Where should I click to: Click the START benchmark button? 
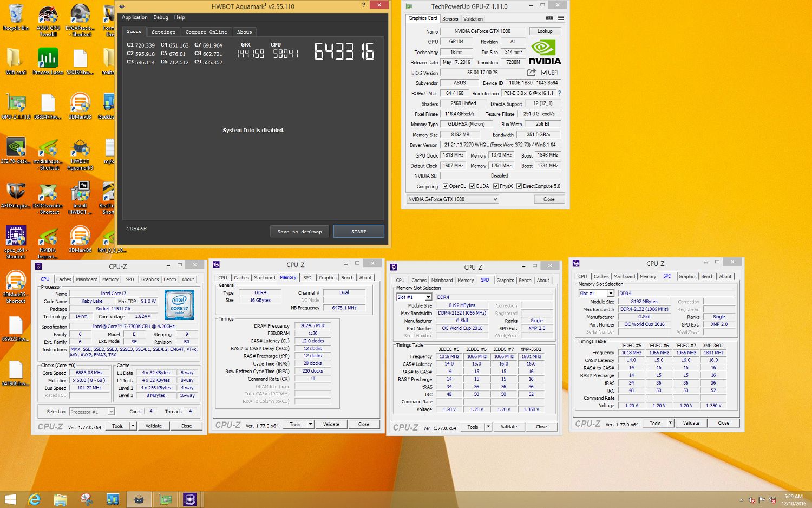pyautogui.click(x=359, y=232)
